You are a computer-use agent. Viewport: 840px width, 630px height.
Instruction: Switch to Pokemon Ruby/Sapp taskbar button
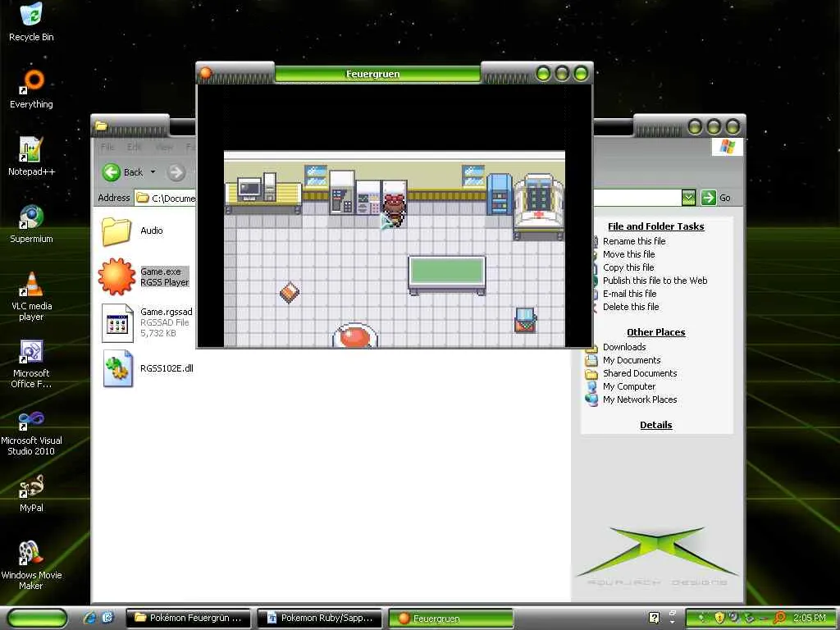[319, 619]
